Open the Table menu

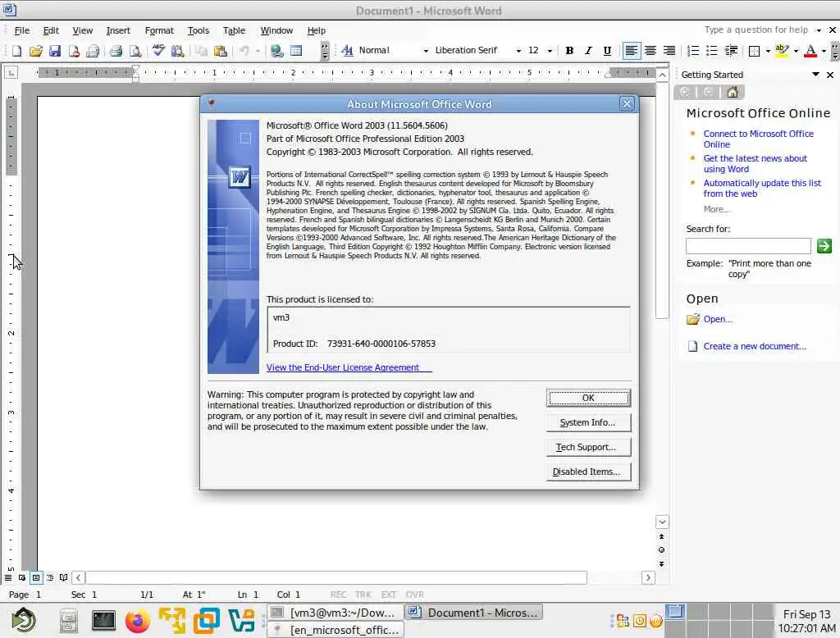click(234, 30)
